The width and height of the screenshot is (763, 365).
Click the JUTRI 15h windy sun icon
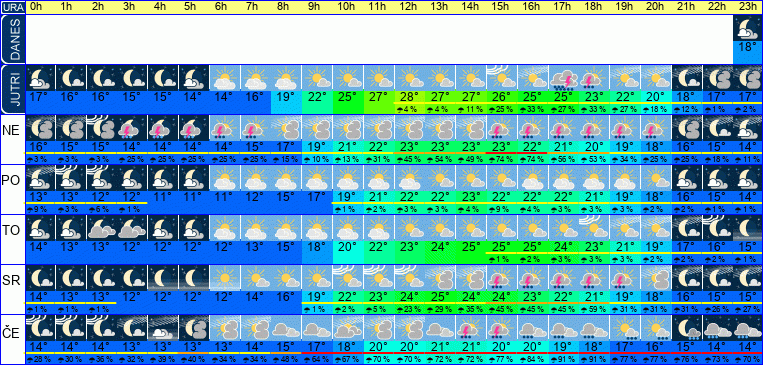tap(502, 77)
